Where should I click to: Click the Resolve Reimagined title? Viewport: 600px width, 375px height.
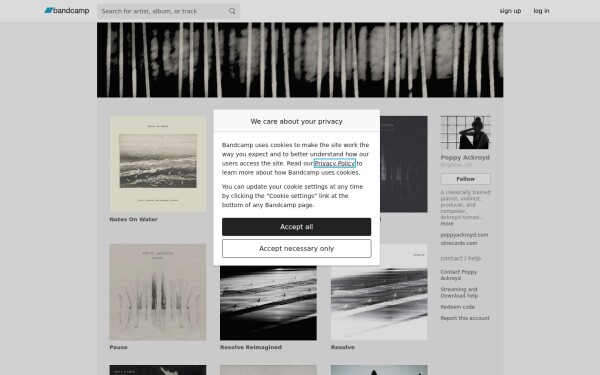pyautogui.click(x=251, y=347)
